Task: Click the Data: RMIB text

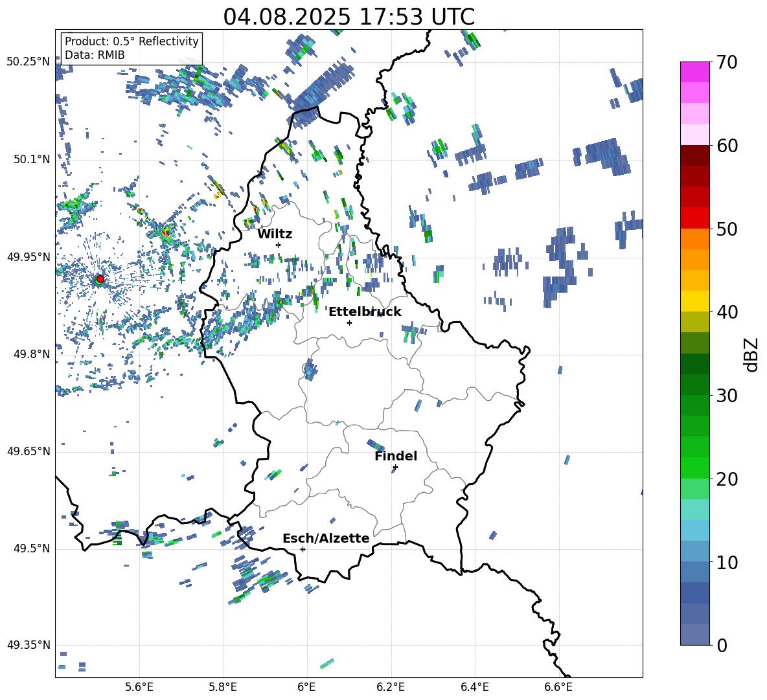Action: coord(95,55)
